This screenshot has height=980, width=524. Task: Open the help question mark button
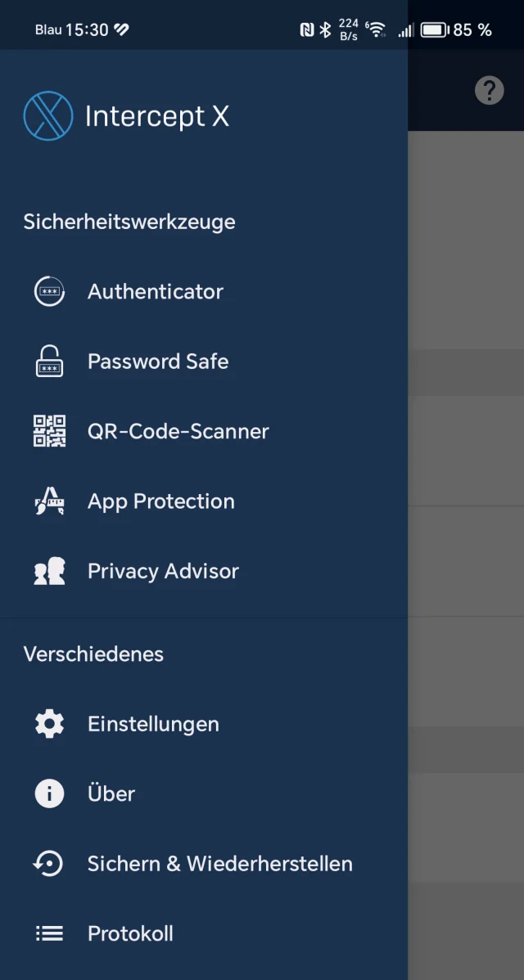click(490, 90)
